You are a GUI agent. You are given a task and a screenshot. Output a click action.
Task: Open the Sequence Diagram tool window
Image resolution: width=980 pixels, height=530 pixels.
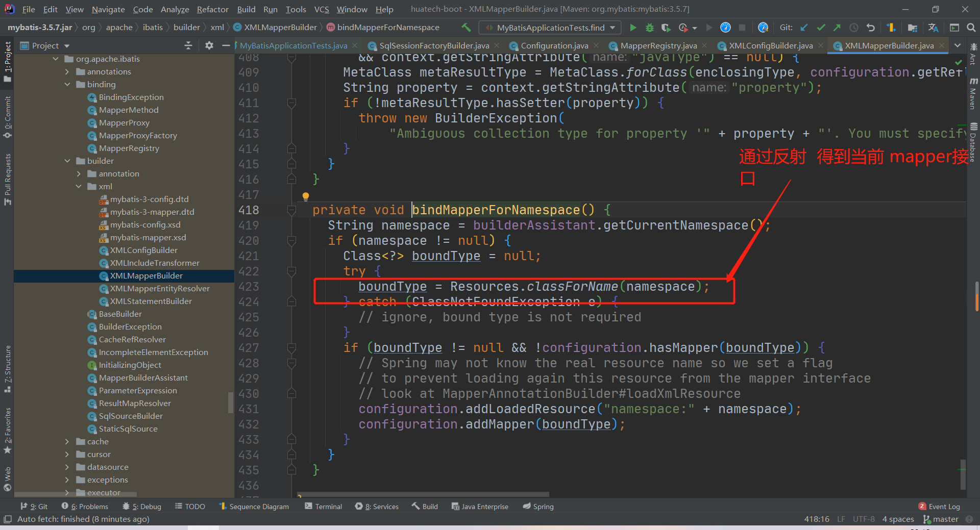[x=254, y=506]
